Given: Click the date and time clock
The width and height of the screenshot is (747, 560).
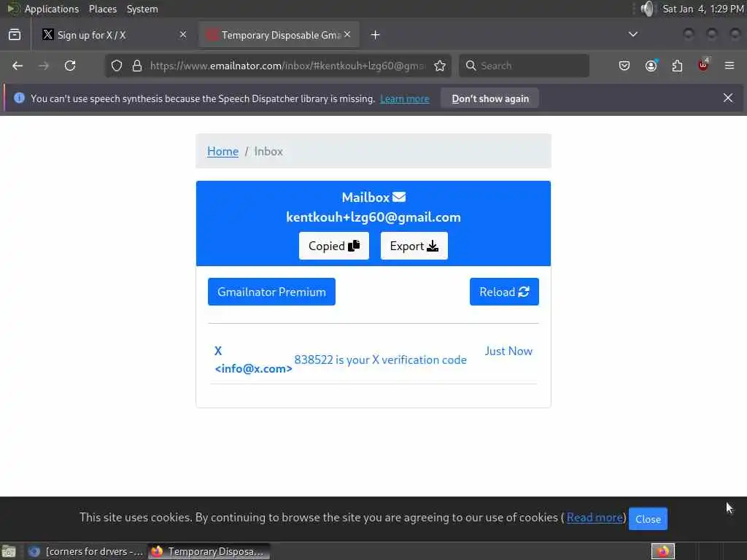Looking at the screenshot, I should [703, 9].
